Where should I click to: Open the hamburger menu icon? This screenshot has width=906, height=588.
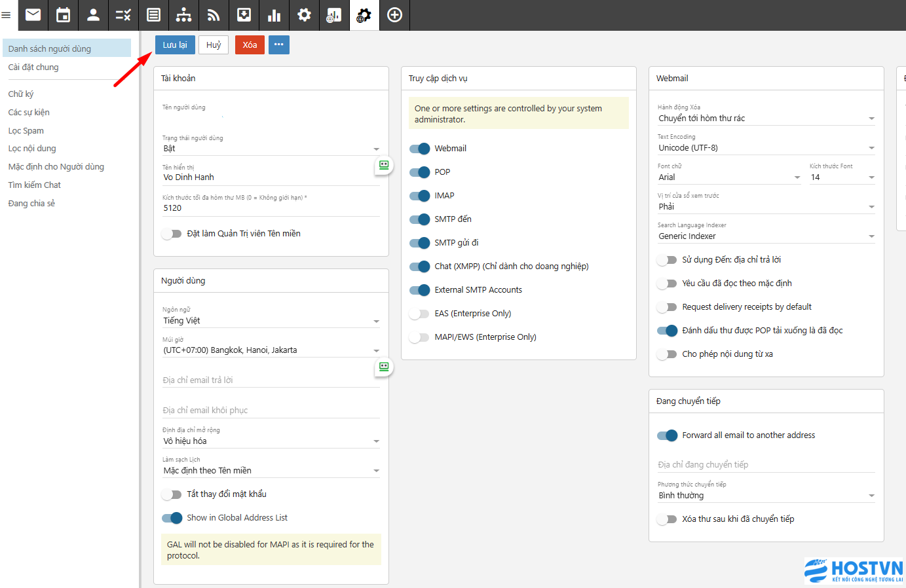click(x=7, y=15)
